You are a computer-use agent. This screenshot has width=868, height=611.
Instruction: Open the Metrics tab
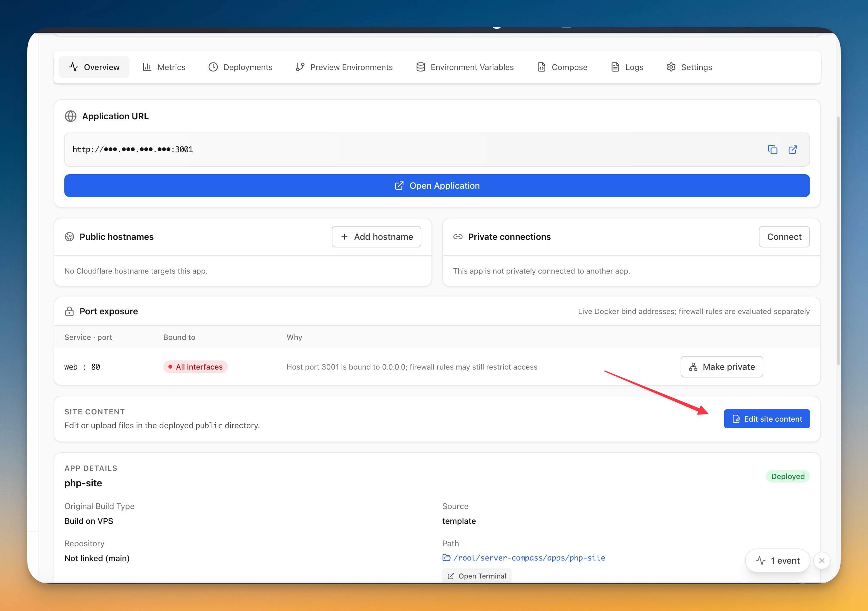click(164, 67)
